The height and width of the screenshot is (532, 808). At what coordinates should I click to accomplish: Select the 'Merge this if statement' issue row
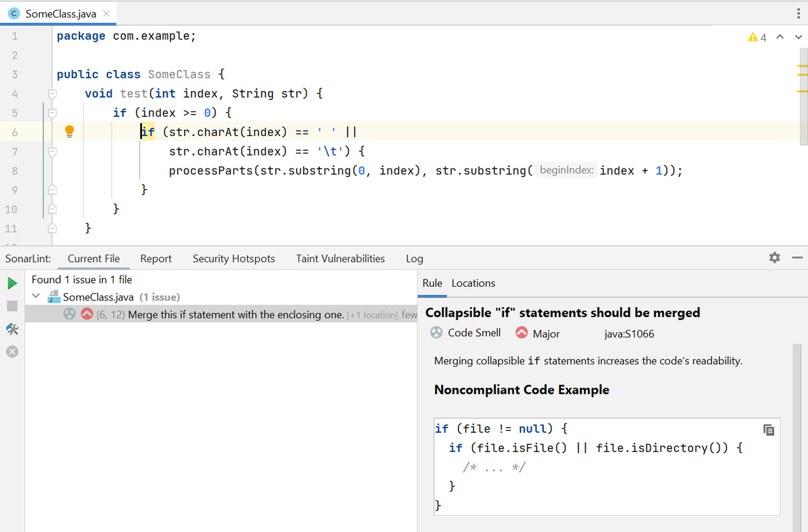pos(221,314)
